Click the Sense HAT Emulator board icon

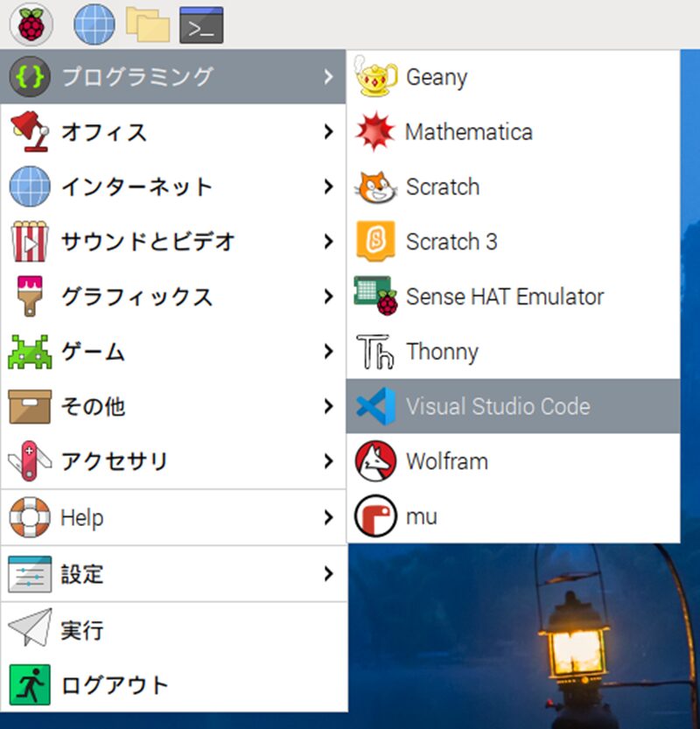tap(375, 296)
